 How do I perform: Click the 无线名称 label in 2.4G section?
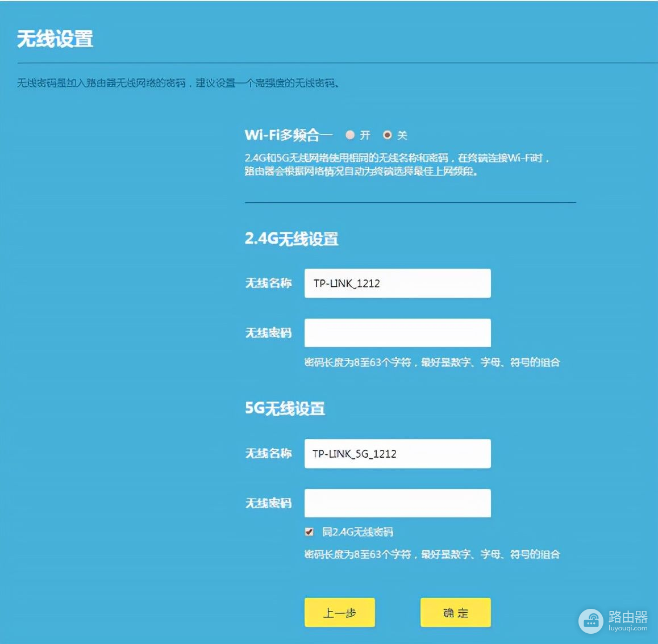[269, 283]
